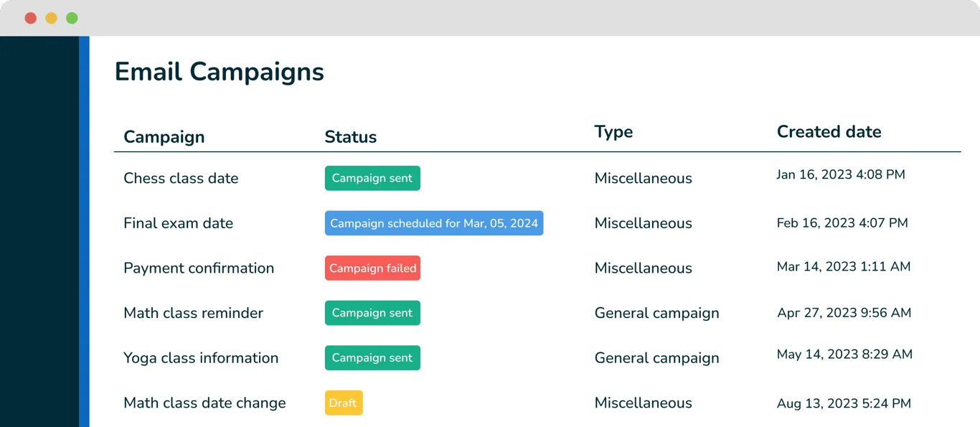Sort by the Type column header
The image size is (980, 427).
[x=613, y=131]
